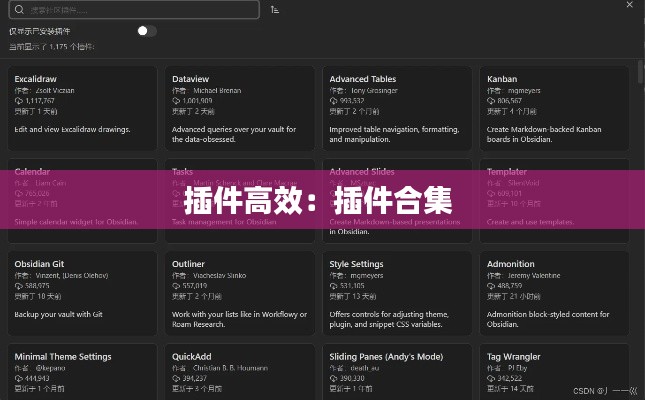This screenshot has width=645, height=400.
Task: Click the Minimal Theme Settings download icon
Action: [19, 378]
